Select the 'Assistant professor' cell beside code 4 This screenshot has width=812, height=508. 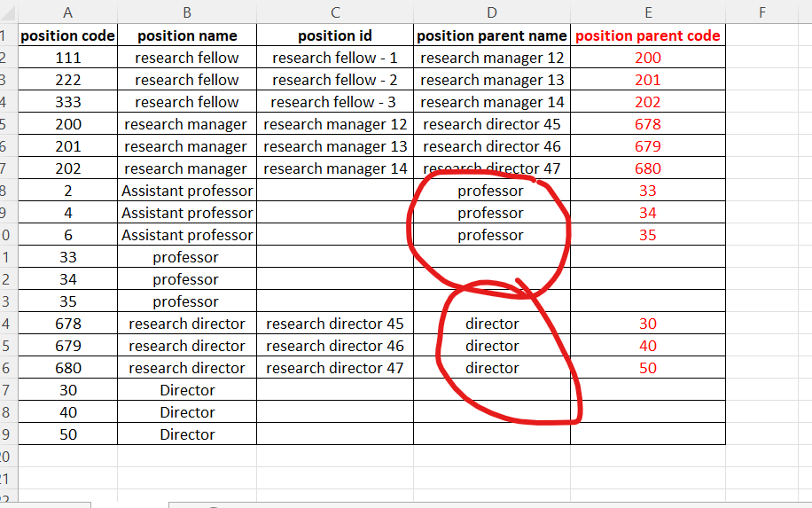187,213
